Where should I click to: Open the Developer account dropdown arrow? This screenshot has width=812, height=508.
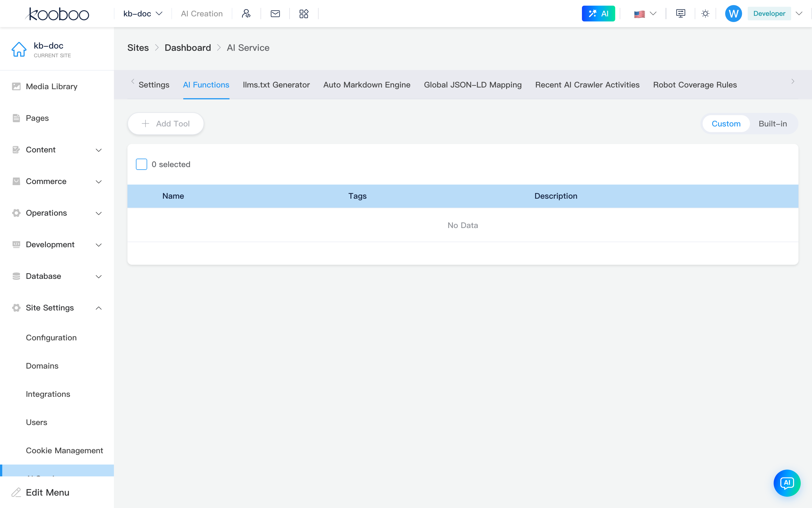click(799, 14)
